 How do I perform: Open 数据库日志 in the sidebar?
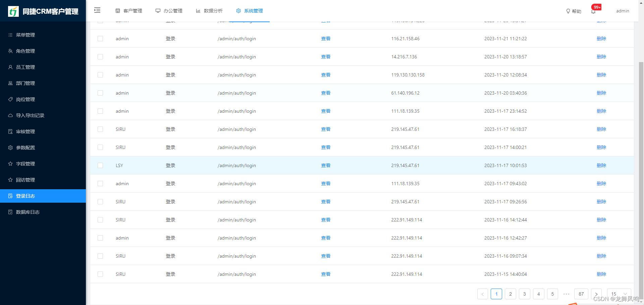43,212
